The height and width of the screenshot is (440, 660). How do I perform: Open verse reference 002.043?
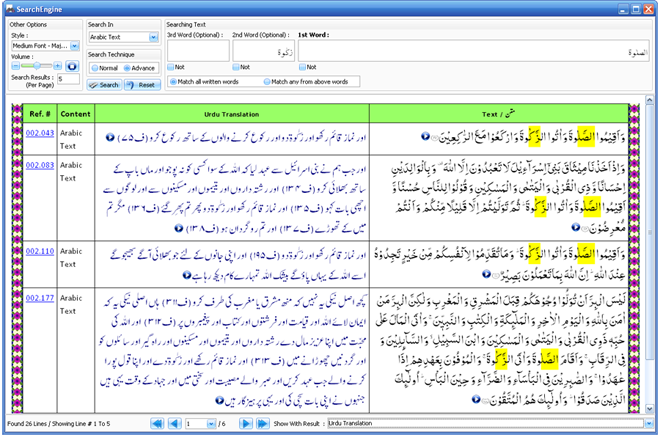pyautogui.click(x=40, y=133)
